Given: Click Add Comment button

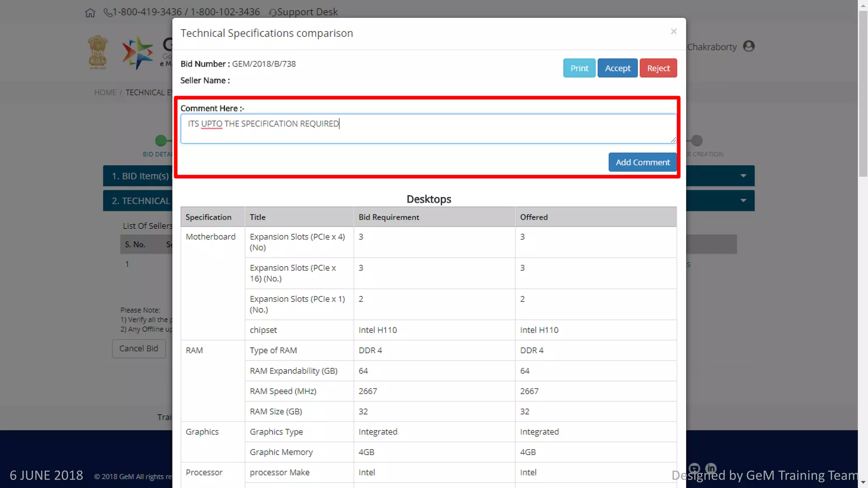Looking at the screenshot, I should [x=642, y=162].
